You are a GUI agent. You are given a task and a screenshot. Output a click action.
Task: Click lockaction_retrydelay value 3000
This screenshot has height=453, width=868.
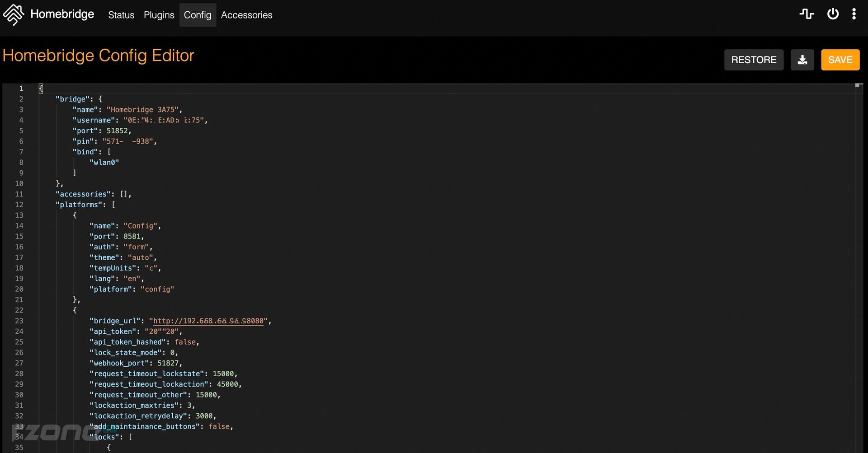point(204,416)
